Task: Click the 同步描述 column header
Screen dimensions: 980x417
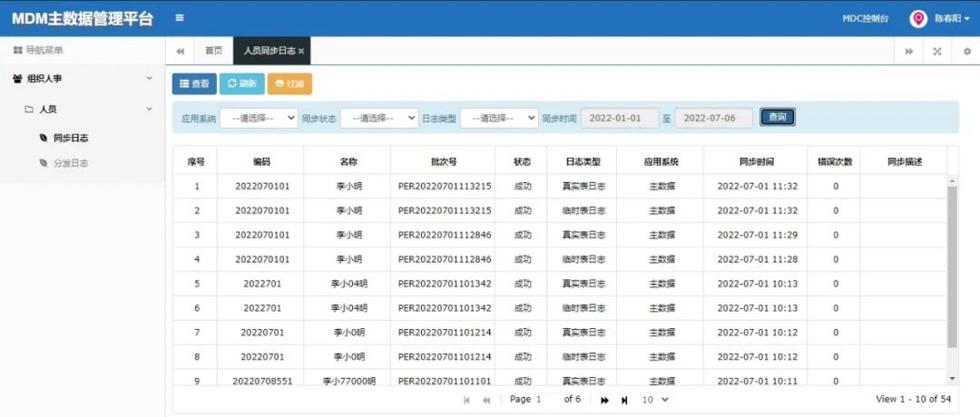Action: [x=905, y=161]
